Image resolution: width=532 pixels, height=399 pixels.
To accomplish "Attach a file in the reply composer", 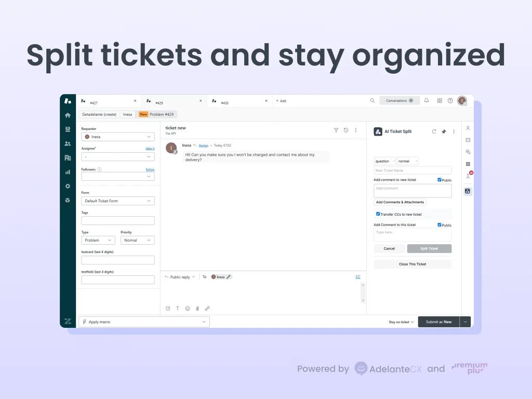I will point(197,308).
